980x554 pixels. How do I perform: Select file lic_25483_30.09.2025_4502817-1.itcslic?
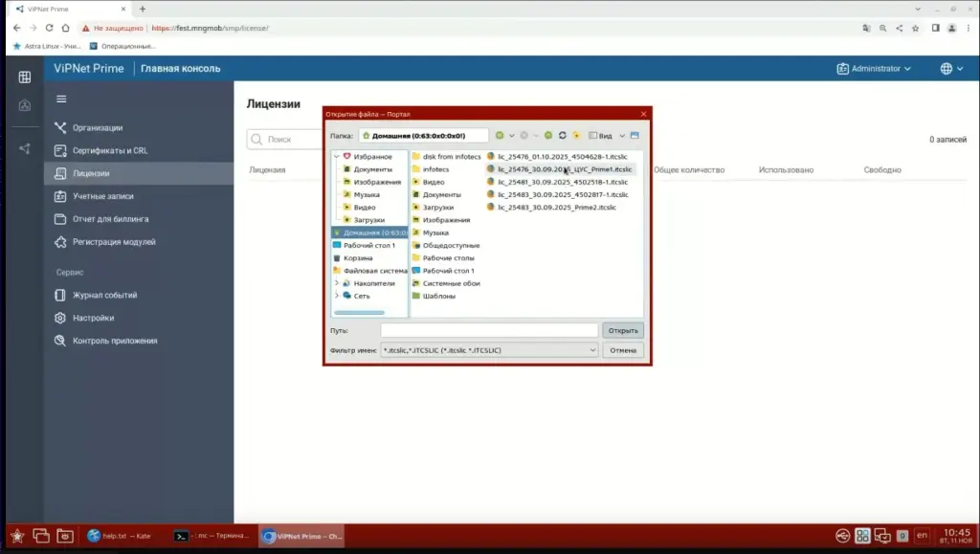click(558, 195)
